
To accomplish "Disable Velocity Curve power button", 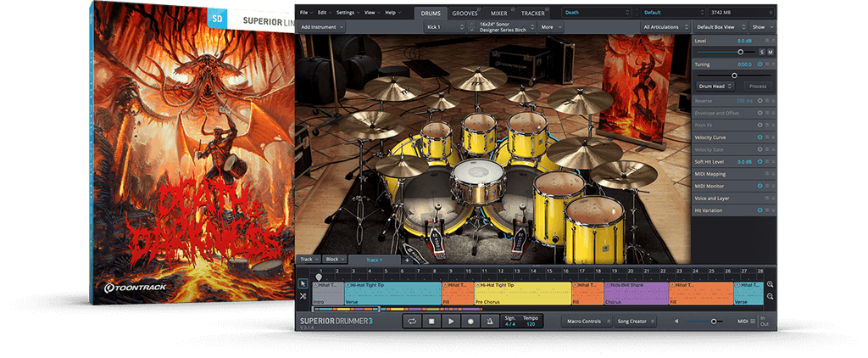I will [x=760, y=137].
